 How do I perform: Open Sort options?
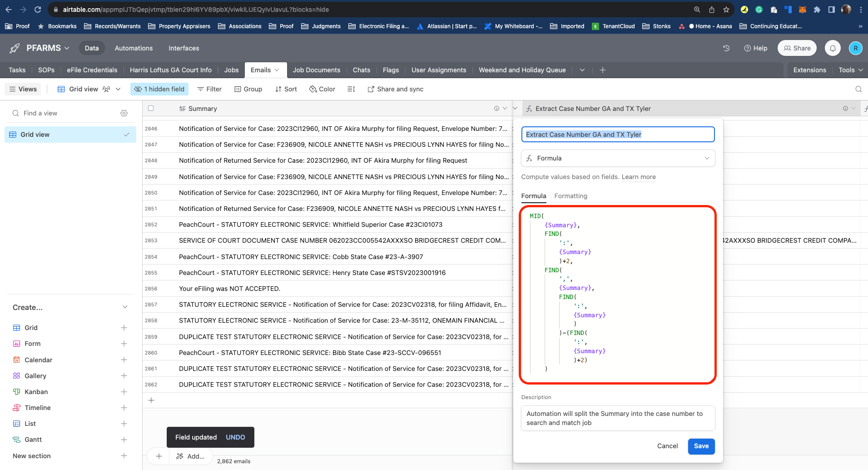point(286,89)
